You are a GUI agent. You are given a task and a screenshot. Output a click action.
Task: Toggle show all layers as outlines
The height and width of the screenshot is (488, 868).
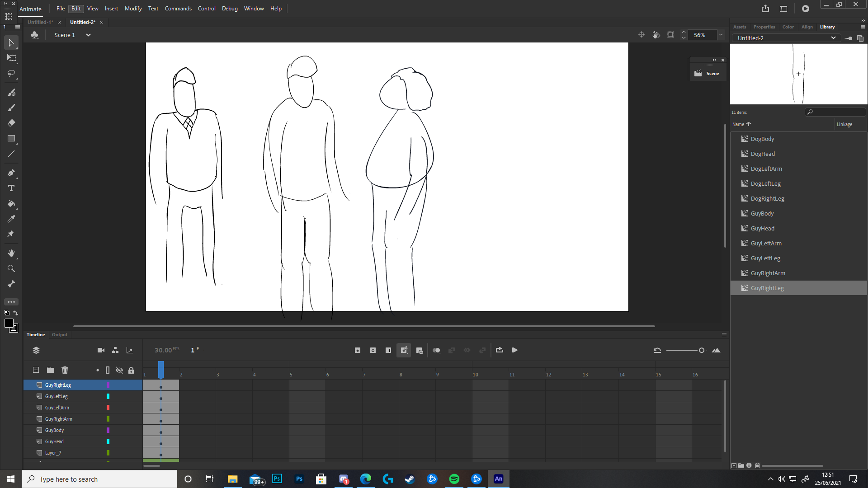point(108,370)
